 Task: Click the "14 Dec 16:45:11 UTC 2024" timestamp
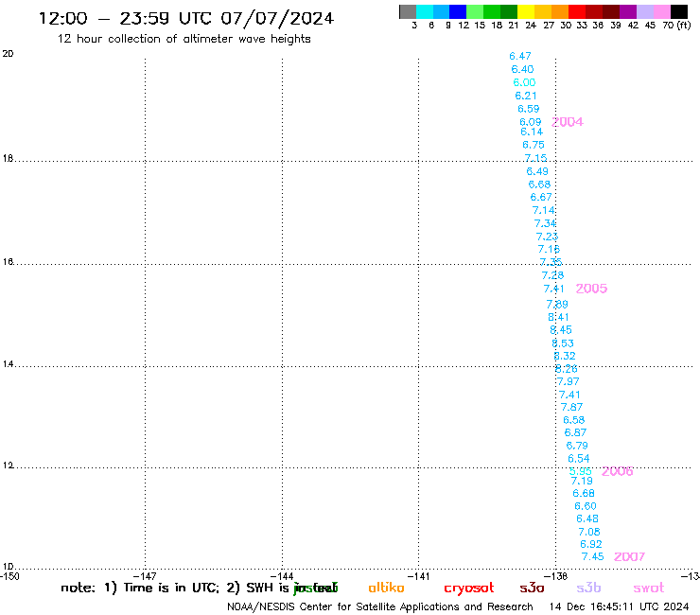click(x=620, y=606)
